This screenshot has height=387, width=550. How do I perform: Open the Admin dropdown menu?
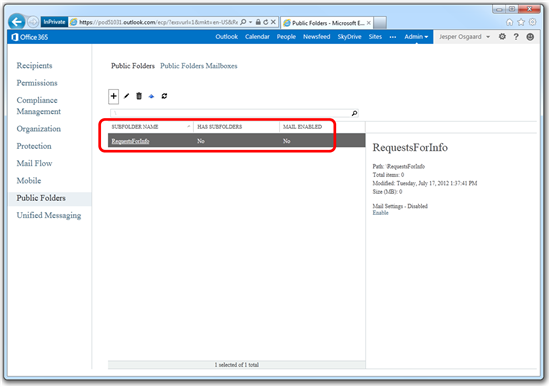click(x=416, y=36)
